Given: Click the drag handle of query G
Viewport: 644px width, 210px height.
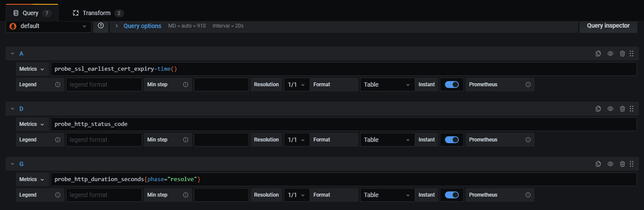Looking at the screenshot, I should (x=632, y=164).
